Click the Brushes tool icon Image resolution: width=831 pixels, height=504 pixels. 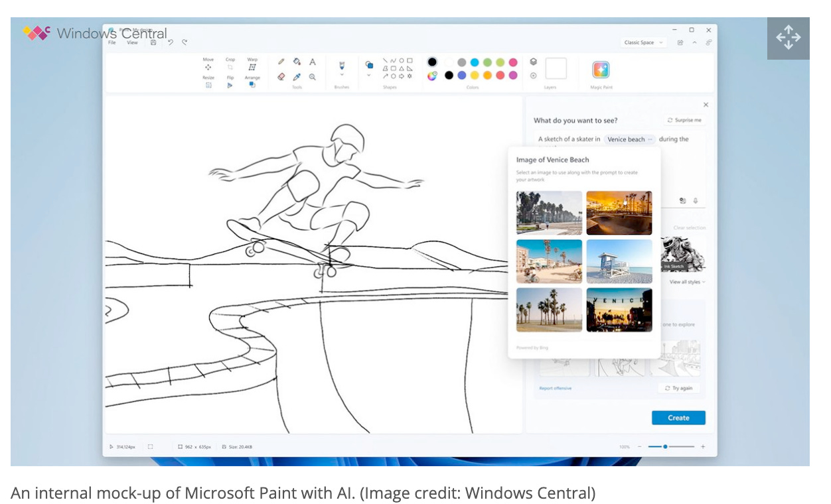342,65
